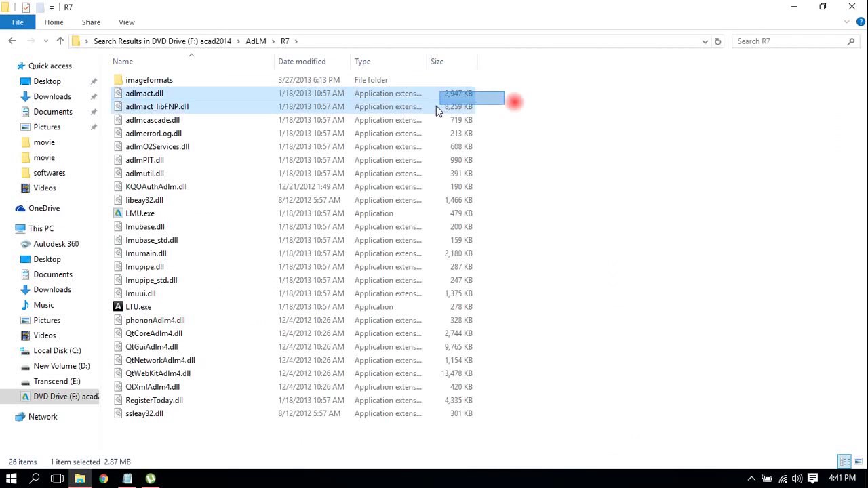This screenshot has width=868, height=488.
Task: Open pinned Downloads under Quick access
Action: (x=52, y=97)
